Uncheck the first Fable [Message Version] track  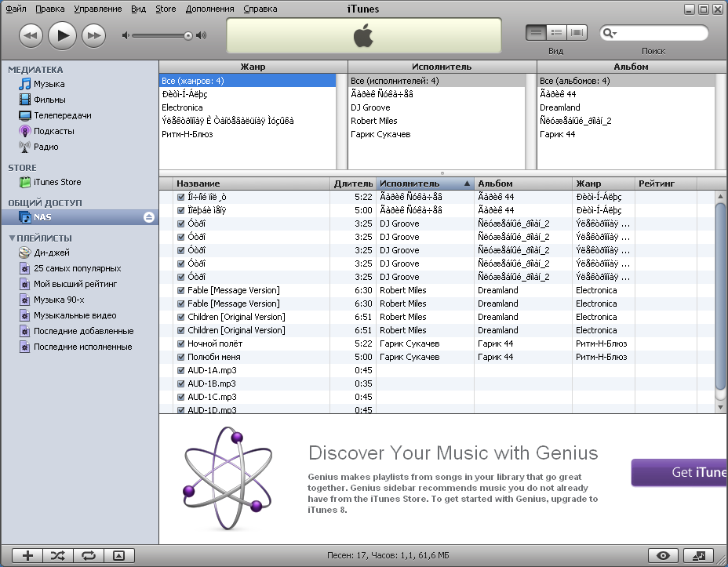click(181, 290)
